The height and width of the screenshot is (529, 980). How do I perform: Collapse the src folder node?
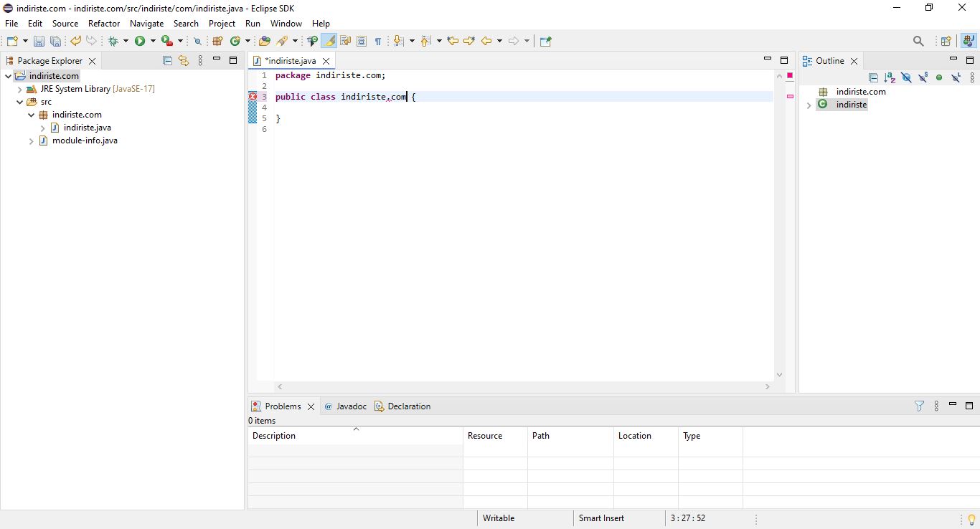click(20, 102)
